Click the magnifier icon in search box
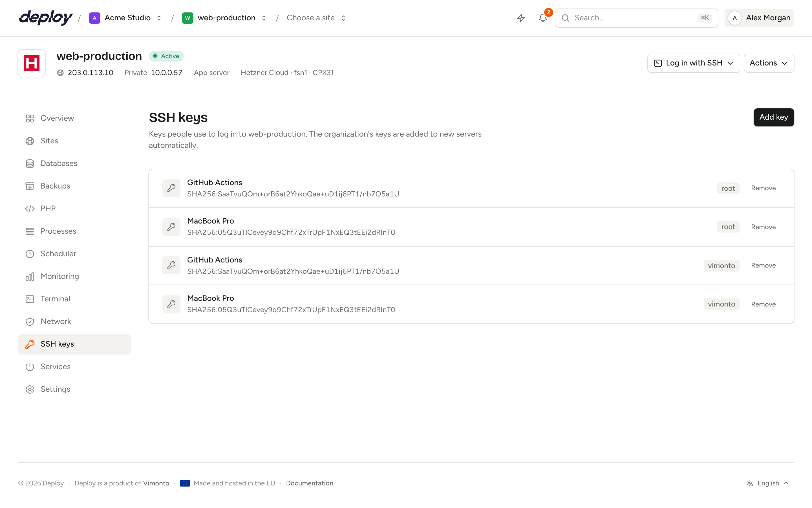Image resolution: width=812 pixels, height=508 pixels. (x=565, y=18)
